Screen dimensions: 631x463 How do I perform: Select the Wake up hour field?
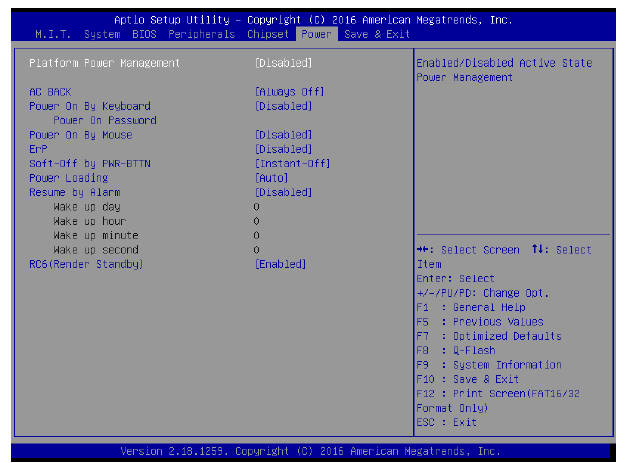257,221
